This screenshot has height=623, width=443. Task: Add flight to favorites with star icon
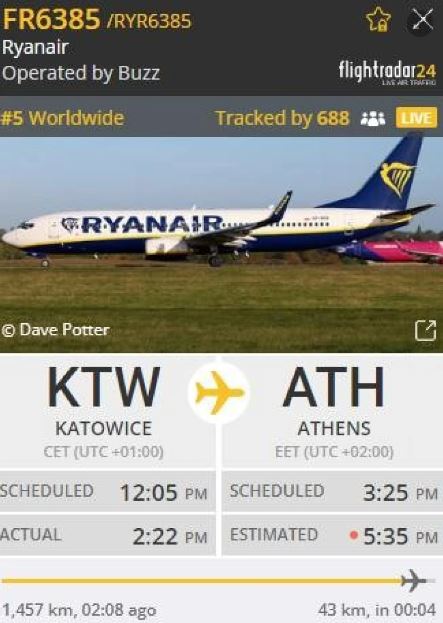coord(378,19)
